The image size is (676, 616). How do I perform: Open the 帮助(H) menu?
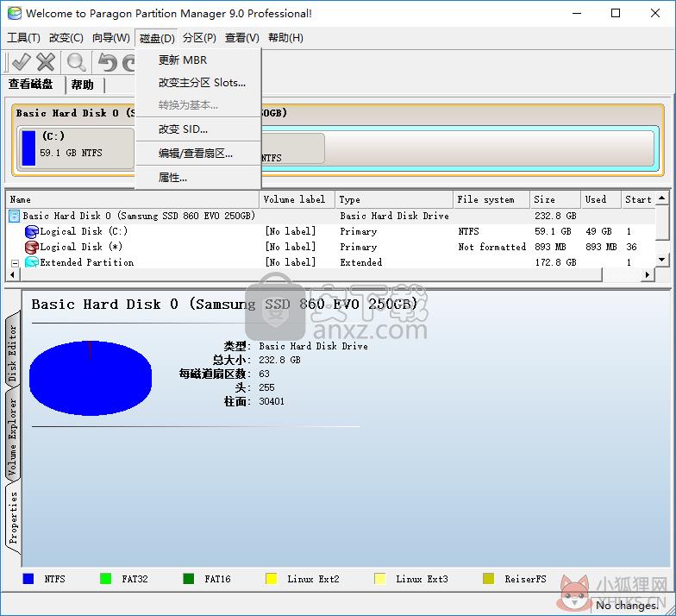click(285, 38)
